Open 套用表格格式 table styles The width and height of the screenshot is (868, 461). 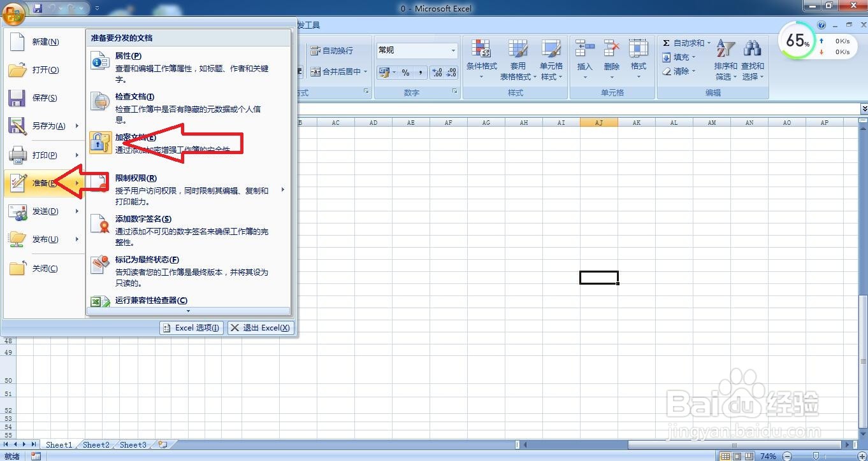[517, 60]
